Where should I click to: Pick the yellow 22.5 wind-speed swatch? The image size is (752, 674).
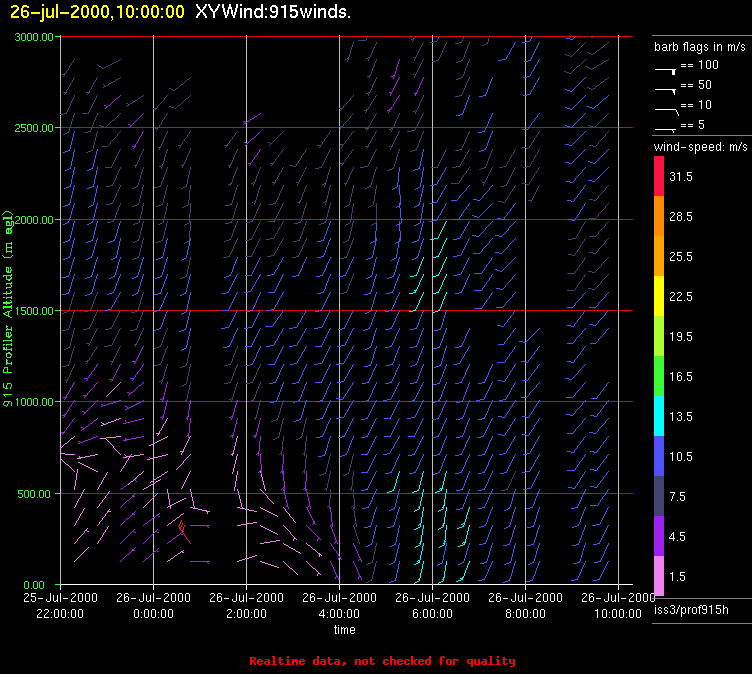pyautogui.click(x=660, y=296)
